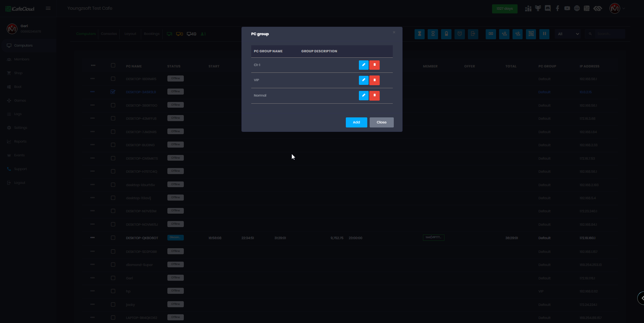Click the Discord icon in header
Image resolution: width=644 pixels, height=323 pixels.
(548, 8)
